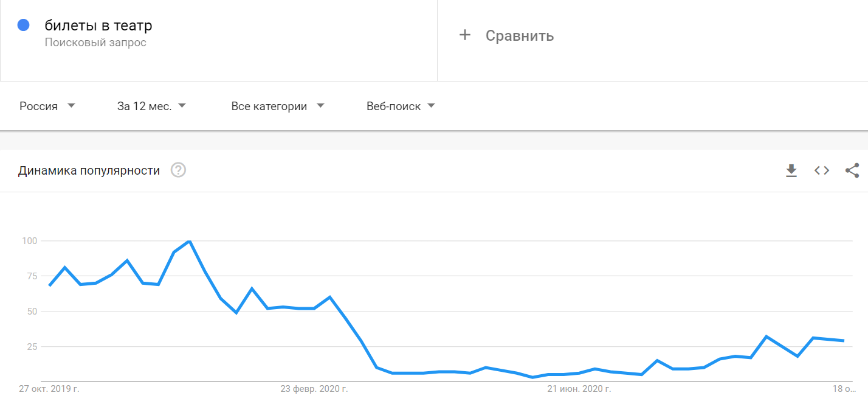Click the Сравнить comparison field
The width and height of the screenshot is (868, 401).
[x=518, y=35]
